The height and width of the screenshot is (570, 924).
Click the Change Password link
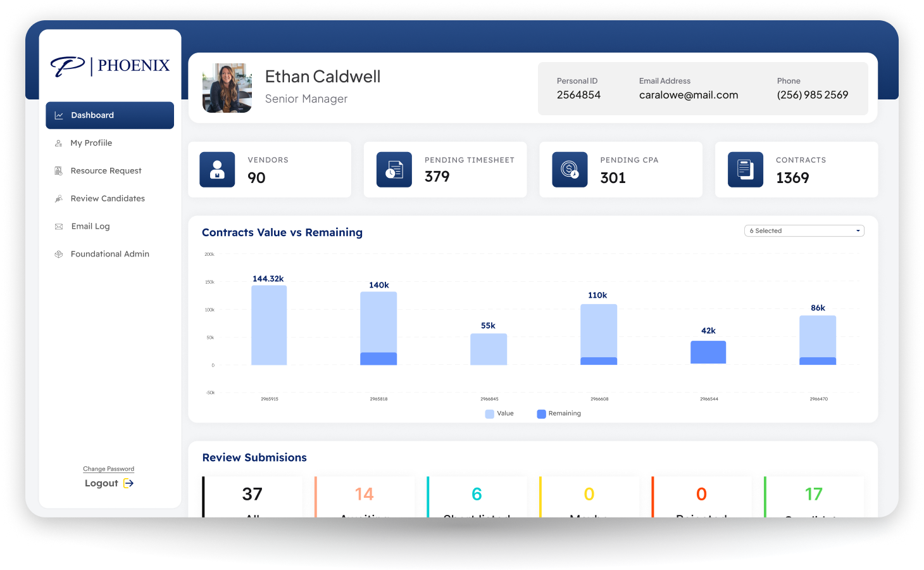click(108, 469)
